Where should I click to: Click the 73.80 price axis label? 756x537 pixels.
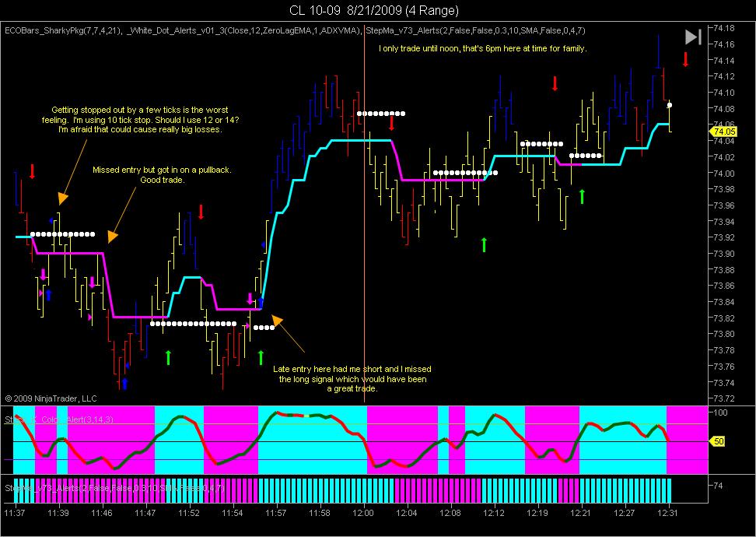click(x=724, y=334)
